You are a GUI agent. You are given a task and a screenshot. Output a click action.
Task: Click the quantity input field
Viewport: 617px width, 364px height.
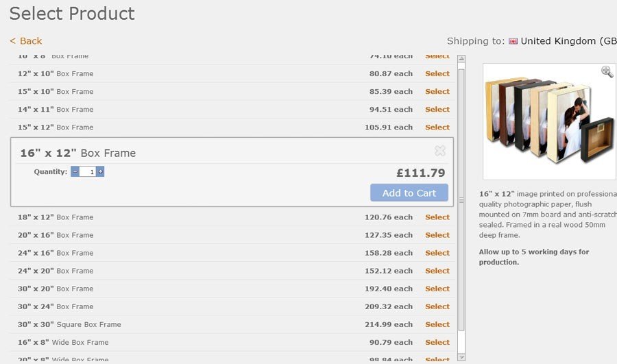(87, 171)
